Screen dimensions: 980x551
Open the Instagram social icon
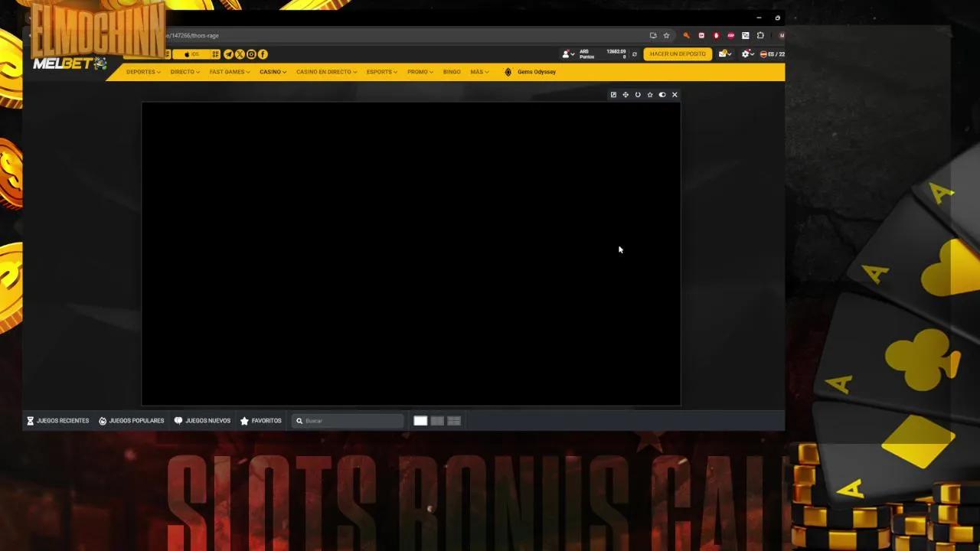click(251, 54)
